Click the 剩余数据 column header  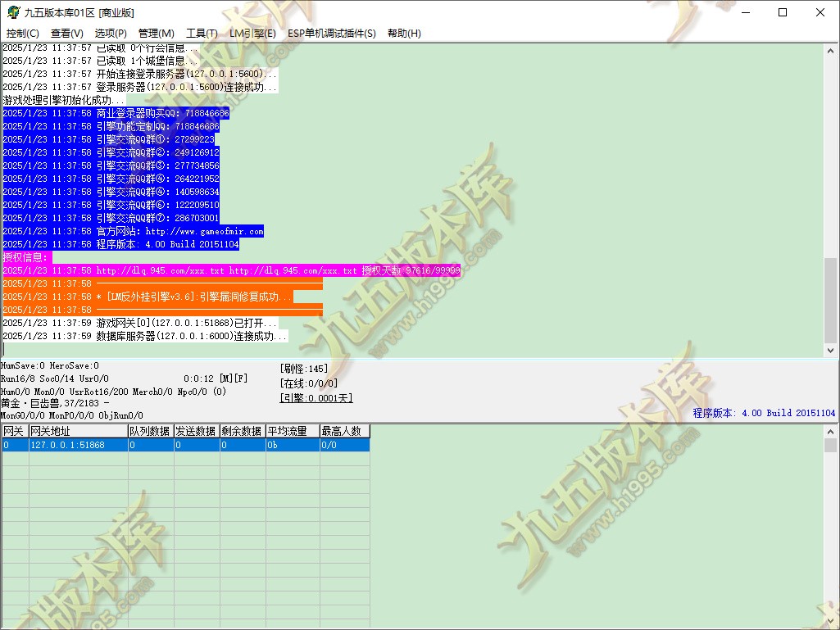click(243, 431)
